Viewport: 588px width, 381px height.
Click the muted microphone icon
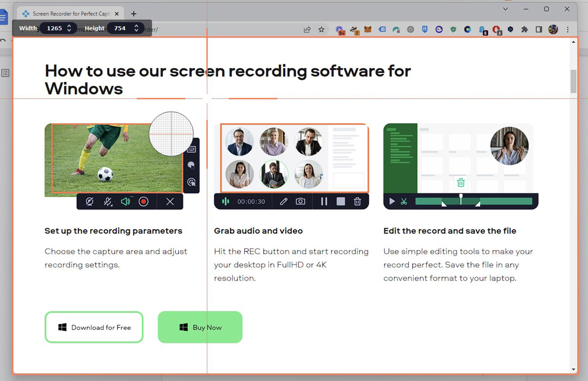(108, 202)
